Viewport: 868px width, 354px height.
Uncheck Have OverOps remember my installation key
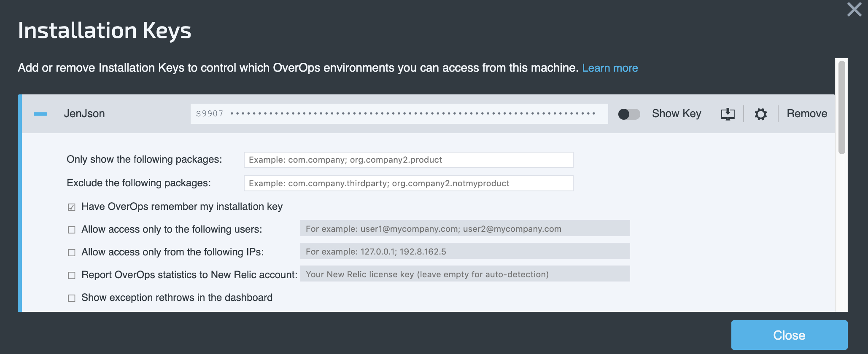72,207
